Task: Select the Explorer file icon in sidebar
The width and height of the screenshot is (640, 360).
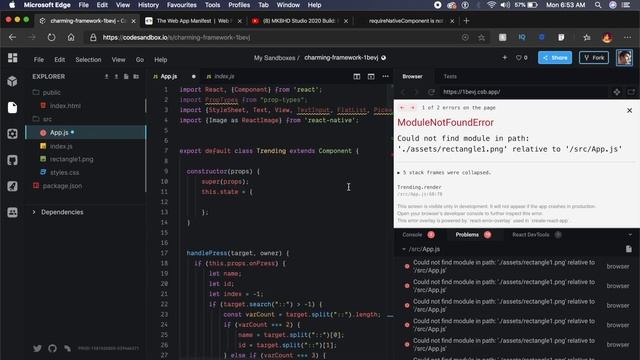Action: [12, 107]
